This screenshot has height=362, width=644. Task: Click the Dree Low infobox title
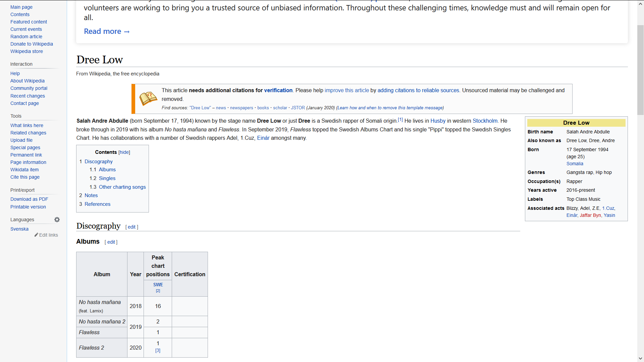[576, 123]
